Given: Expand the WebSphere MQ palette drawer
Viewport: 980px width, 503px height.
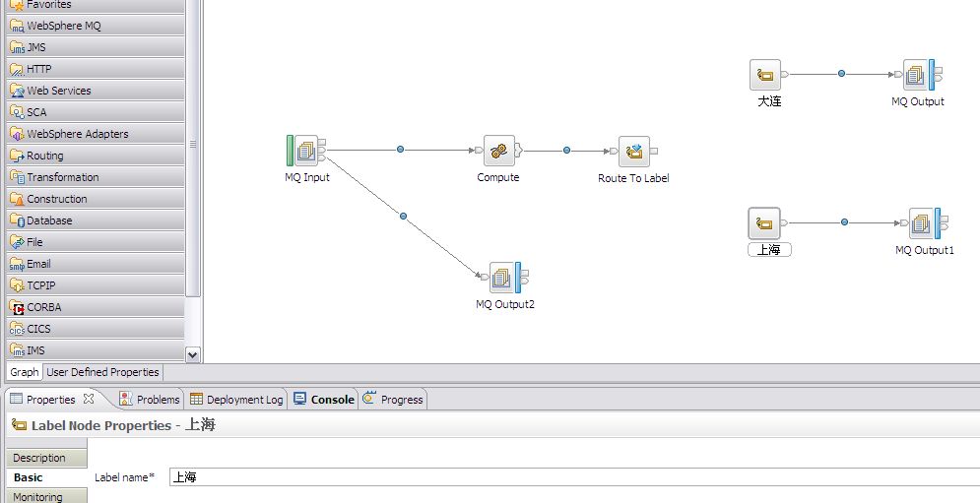Looking at the screenshot, I should tap(95, 26).
